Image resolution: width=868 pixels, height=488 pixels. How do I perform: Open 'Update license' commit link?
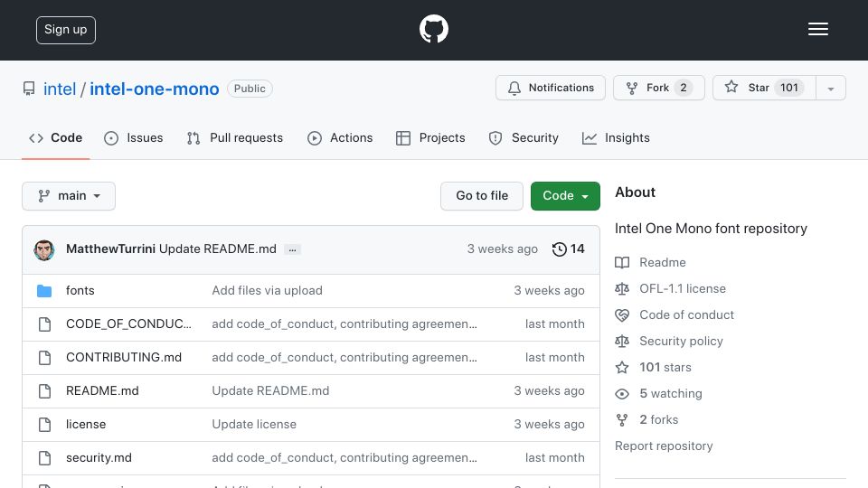(254, 425)
